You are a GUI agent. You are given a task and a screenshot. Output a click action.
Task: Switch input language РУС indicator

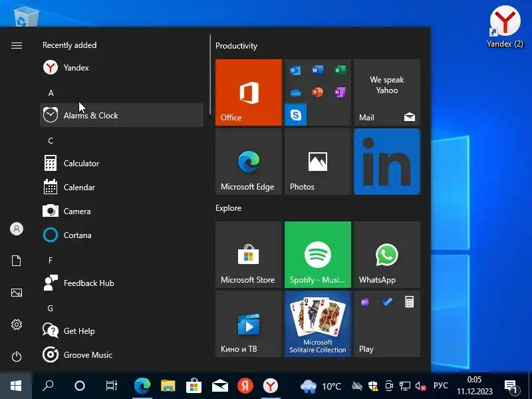point(441,386)
